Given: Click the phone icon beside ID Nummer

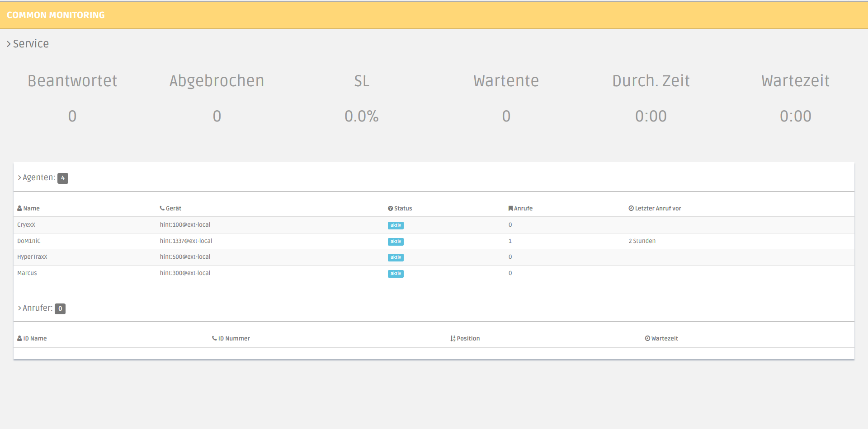Looking at the screenshot, I should tap(214, 338).
